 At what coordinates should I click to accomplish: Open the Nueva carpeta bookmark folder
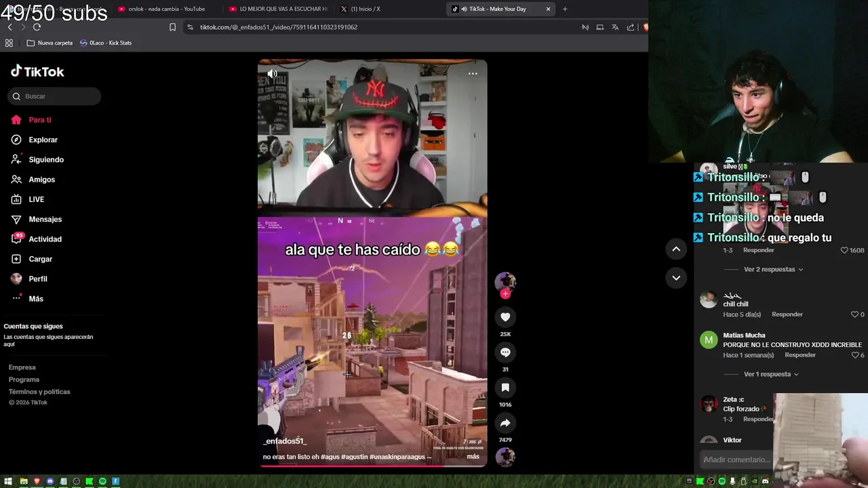50,43
